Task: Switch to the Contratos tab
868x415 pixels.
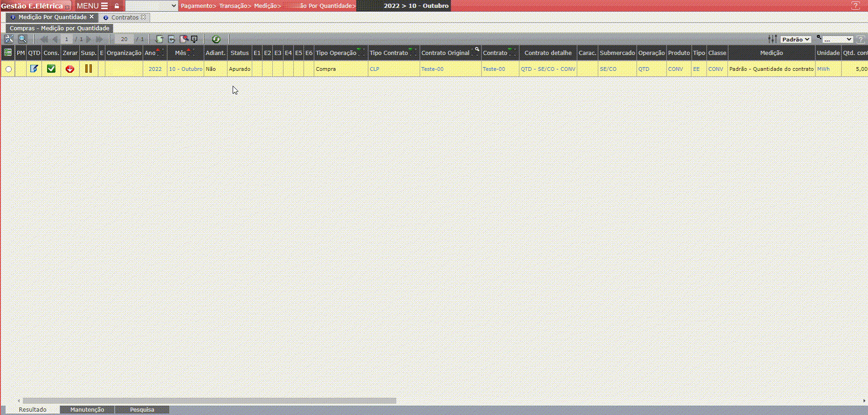Action: (124, 17)
